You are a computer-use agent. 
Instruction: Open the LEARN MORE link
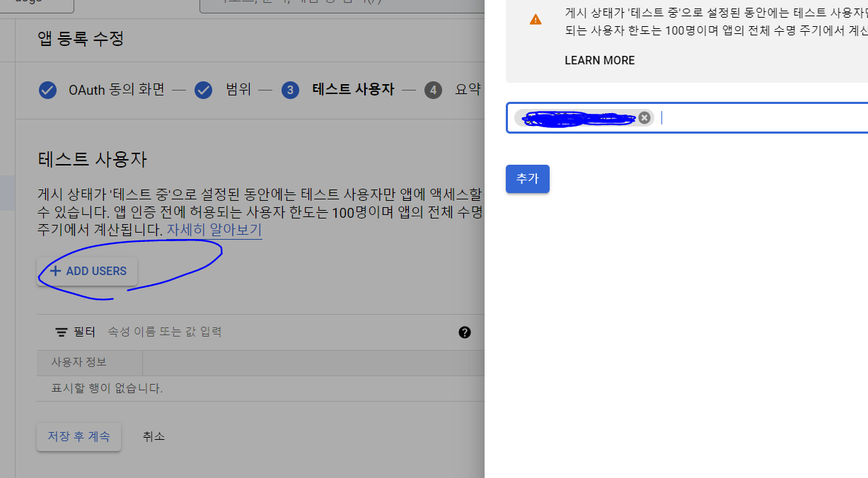[599, 61]
